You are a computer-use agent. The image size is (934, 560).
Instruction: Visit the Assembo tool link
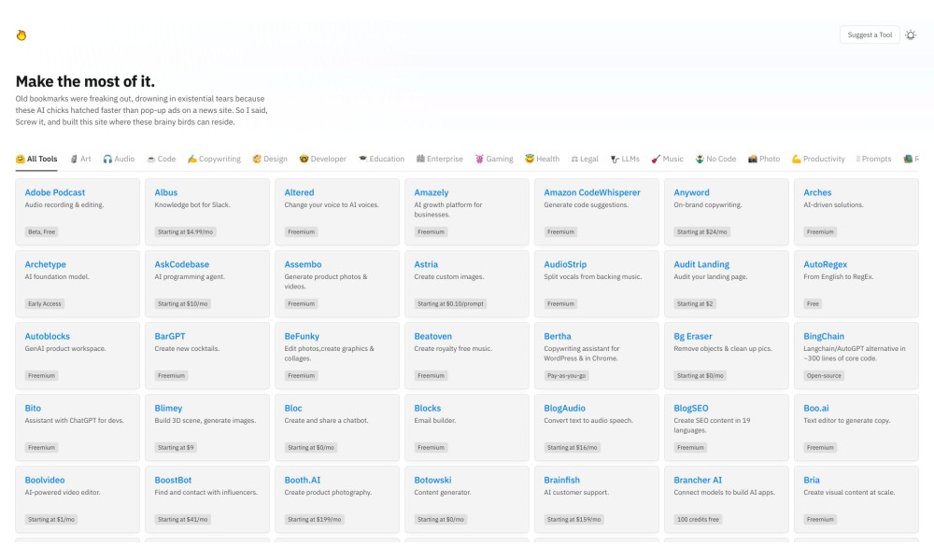[303, 264]
